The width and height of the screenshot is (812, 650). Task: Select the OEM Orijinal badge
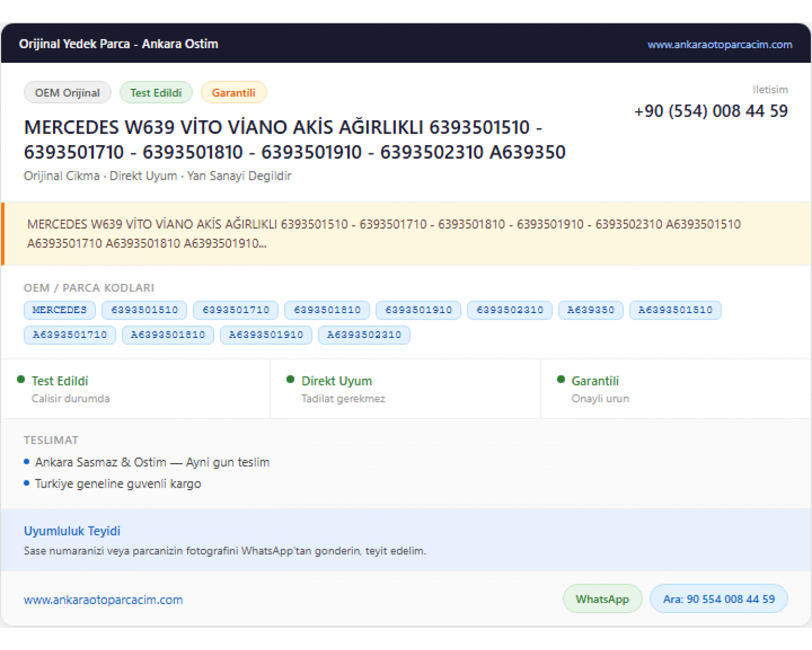tap(68, 93)
